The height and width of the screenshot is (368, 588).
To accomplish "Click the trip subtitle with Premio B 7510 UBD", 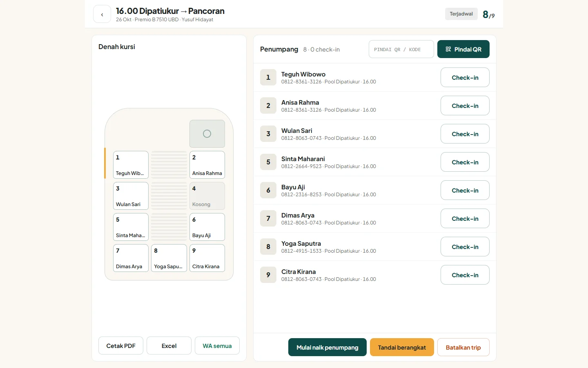I will tap(165, 20).
